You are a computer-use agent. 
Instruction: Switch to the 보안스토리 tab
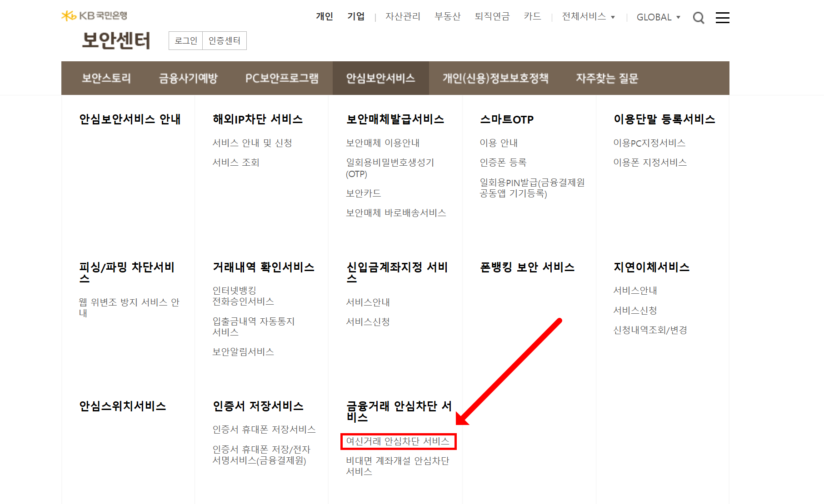(106, 78)
